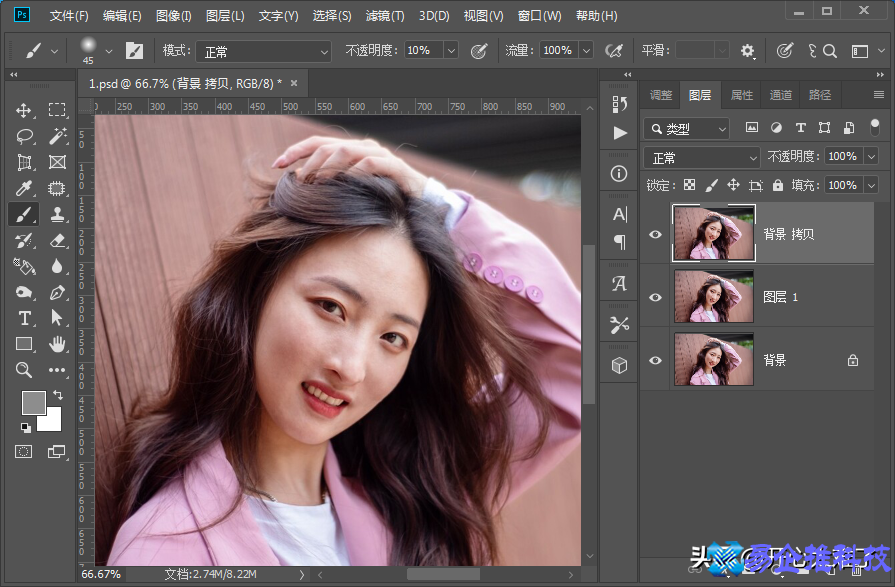Select the Eyedropper tool
Viewport: 895px width, 587px height.
coord(25,188)
